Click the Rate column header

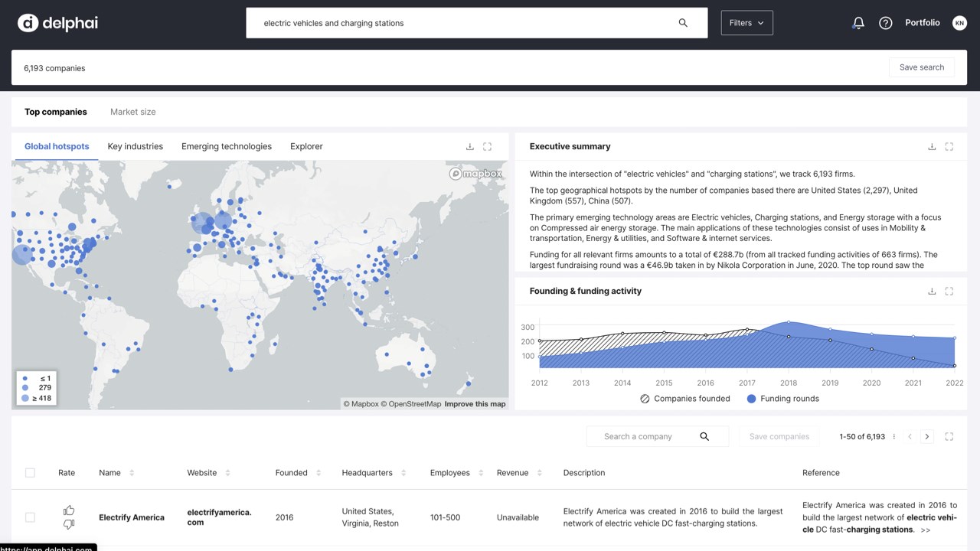point(67,473)
